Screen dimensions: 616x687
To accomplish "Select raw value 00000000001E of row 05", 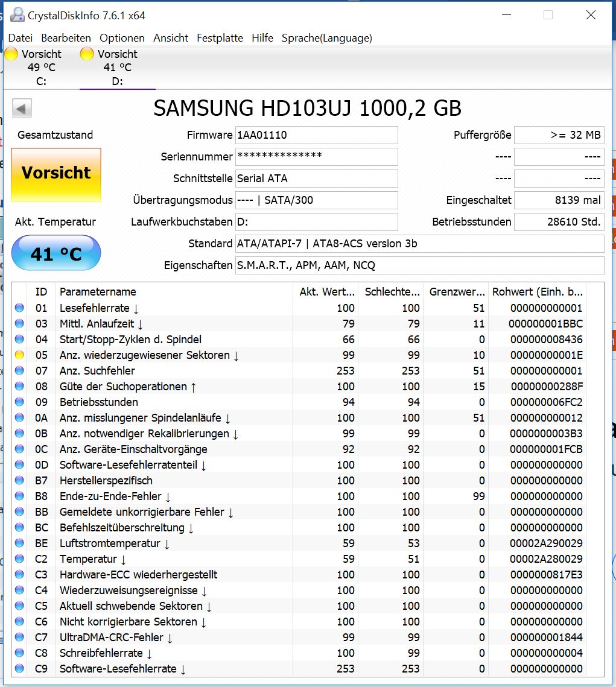I will (547, 355).
